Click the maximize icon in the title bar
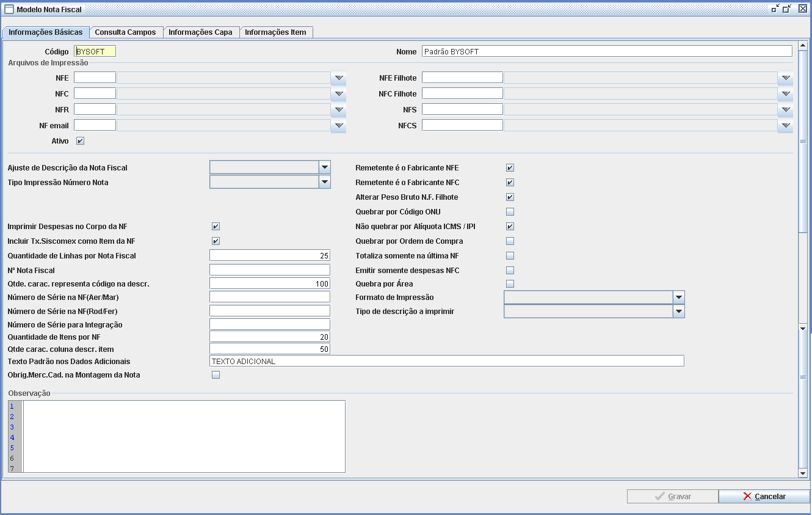 coord(787,9)
